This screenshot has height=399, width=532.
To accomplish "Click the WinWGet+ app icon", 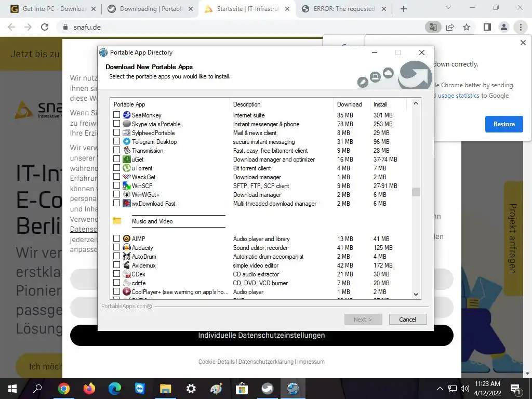I will click(127, 194).
